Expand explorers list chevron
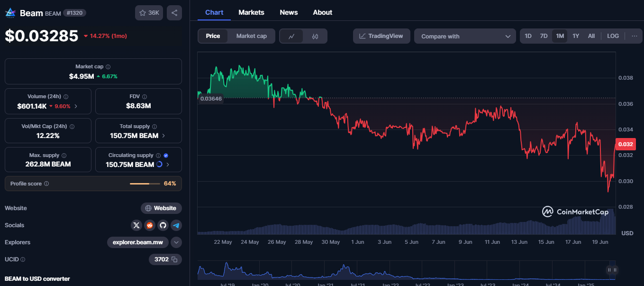Viewport: 644px width, 286px height. coord(176,242)
